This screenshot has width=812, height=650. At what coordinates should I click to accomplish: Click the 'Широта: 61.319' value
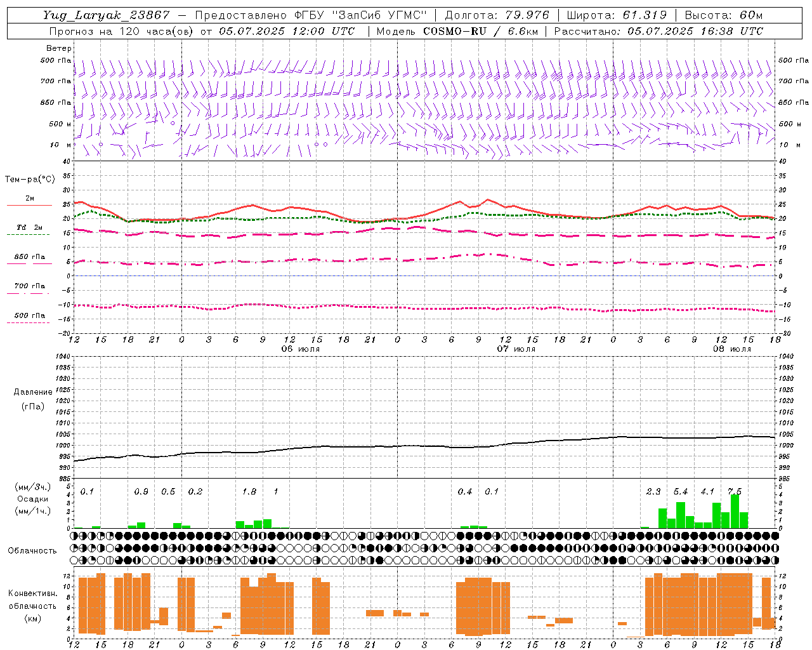point(617,15)
